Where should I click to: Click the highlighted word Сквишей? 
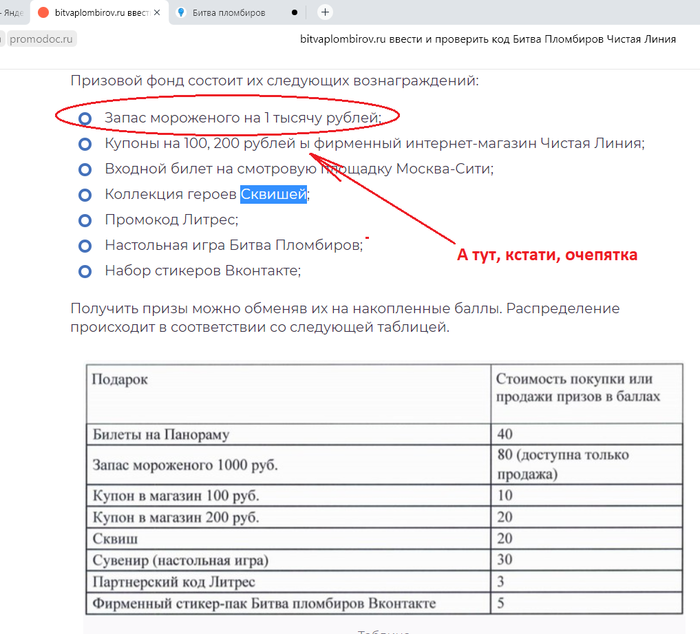pos(273,194)
